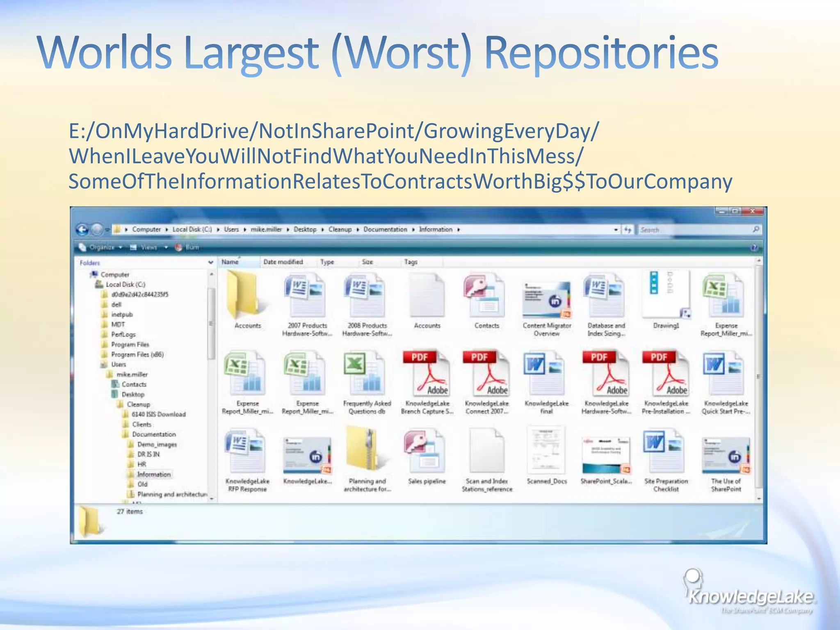Collapse the Folders pane chevron
840x630 pixels.
click(210, 262)
